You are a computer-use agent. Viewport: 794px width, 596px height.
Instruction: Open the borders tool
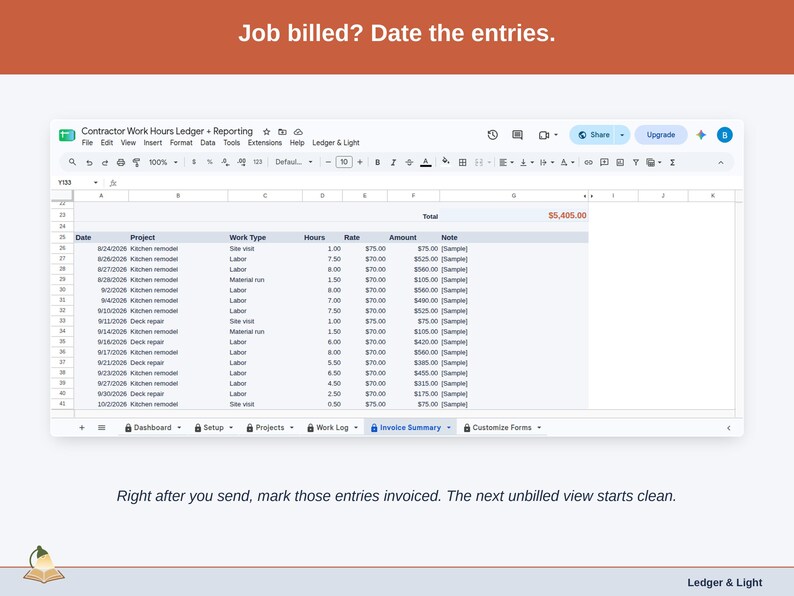pyautogui.click(x=462, y=163)
